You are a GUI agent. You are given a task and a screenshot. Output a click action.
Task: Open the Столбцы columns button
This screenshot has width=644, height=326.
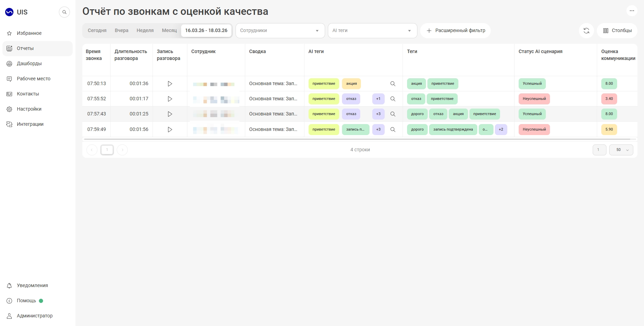point(617,31)
